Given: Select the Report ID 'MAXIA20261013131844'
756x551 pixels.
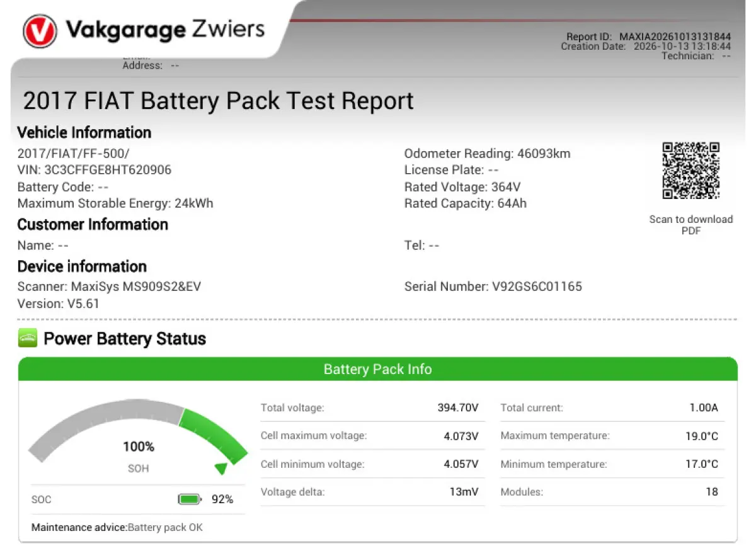Looking at the screenshot, I should (x=675, y=37).
